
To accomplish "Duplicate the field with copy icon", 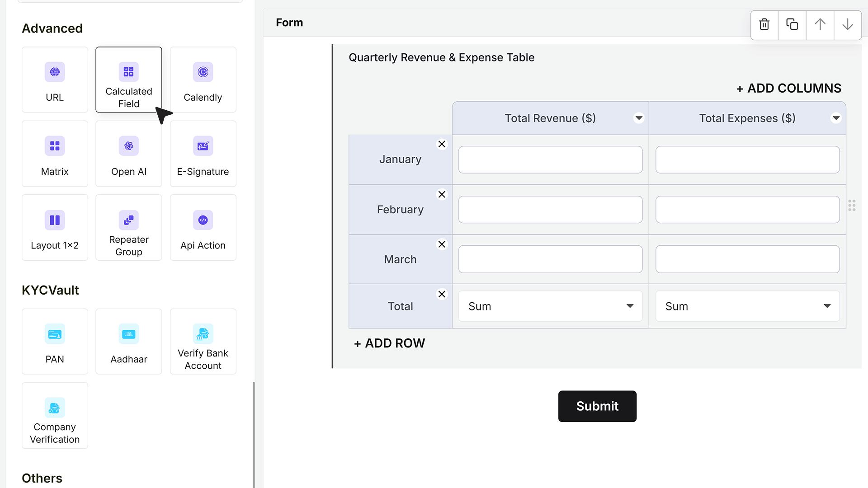I will [x=792, y=24].
